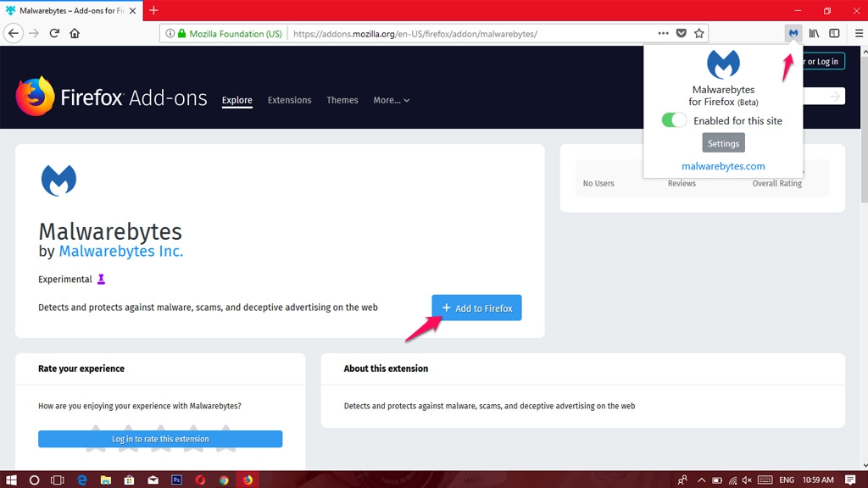The height and width of the screenshot is (488, 868).
Task: Click the No Users stat label
Action: 598,183
